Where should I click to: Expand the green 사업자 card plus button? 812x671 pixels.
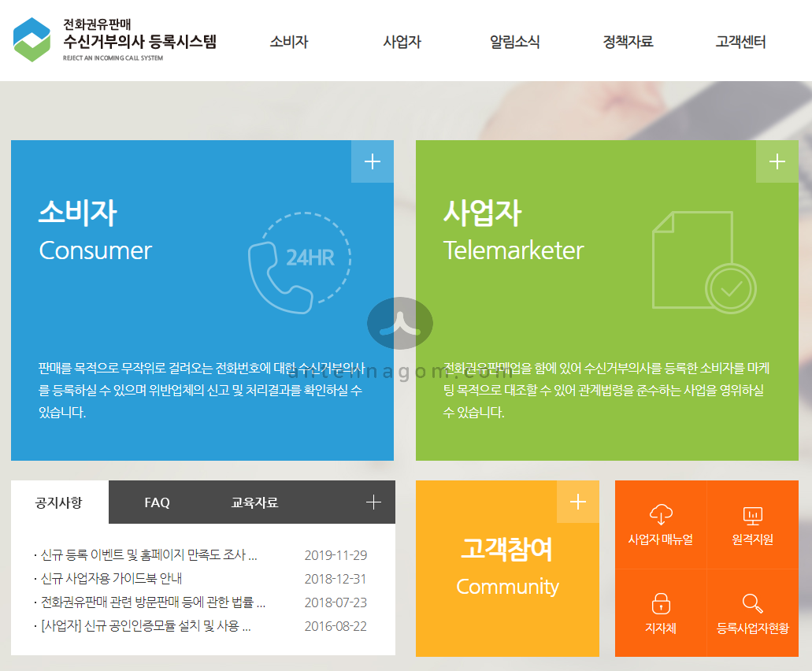tap(777, 161)
